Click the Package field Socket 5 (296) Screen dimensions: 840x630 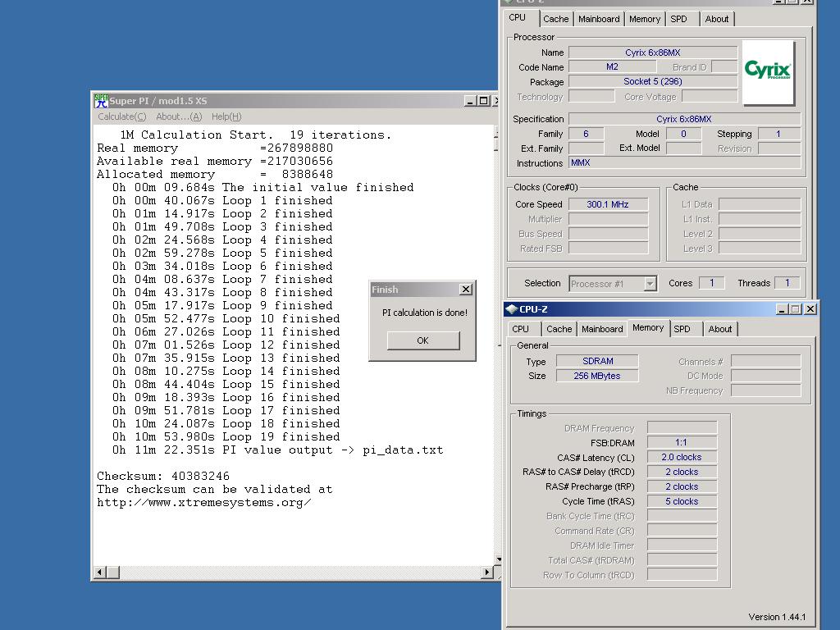click(652, 81)
